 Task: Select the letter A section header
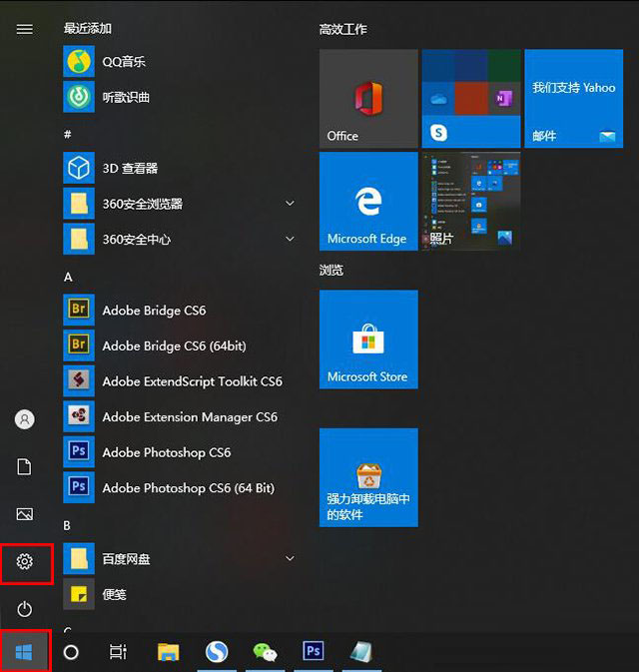[x=68, y=277]
